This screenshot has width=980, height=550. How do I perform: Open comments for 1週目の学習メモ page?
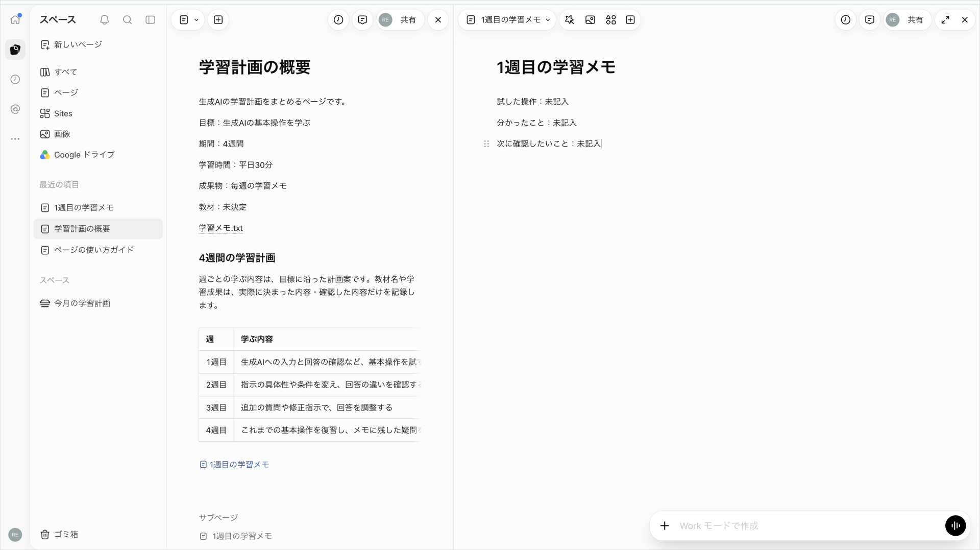pos(870,20)
